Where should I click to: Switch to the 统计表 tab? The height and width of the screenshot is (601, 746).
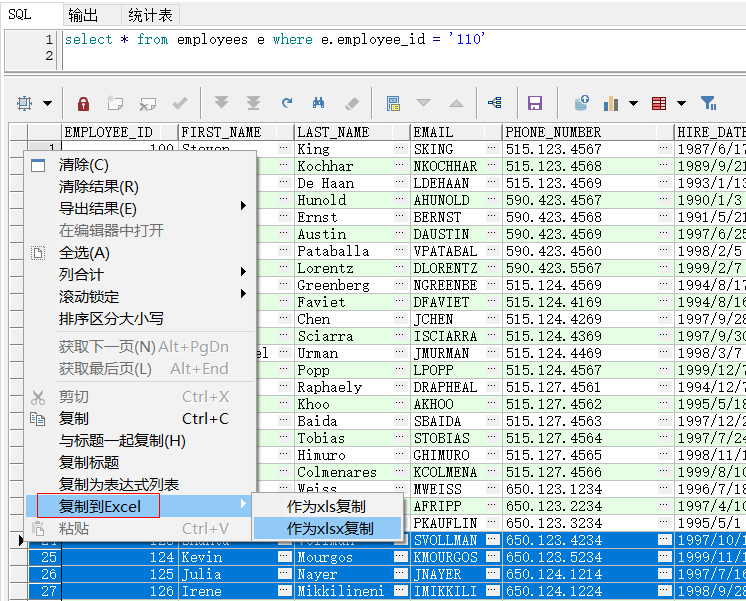pyautogui.click(x=150, y=15)
